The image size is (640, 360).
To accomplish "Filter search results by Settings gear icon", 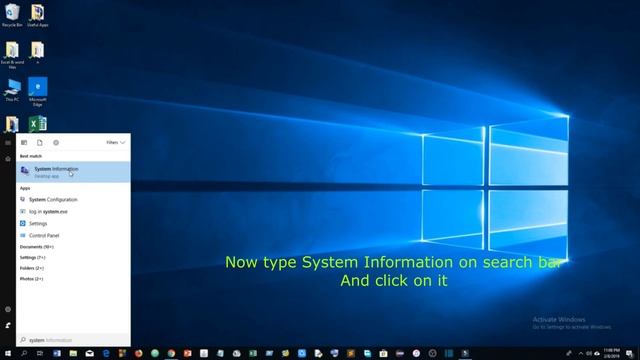I will (56, 142).
